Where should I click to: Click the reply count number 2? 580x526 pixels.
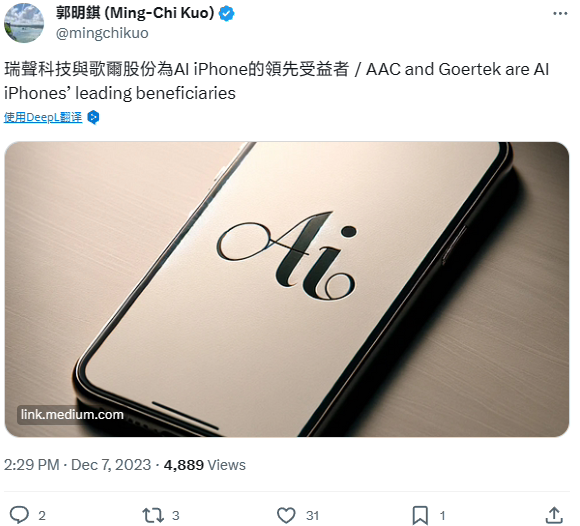click(42, 515)
